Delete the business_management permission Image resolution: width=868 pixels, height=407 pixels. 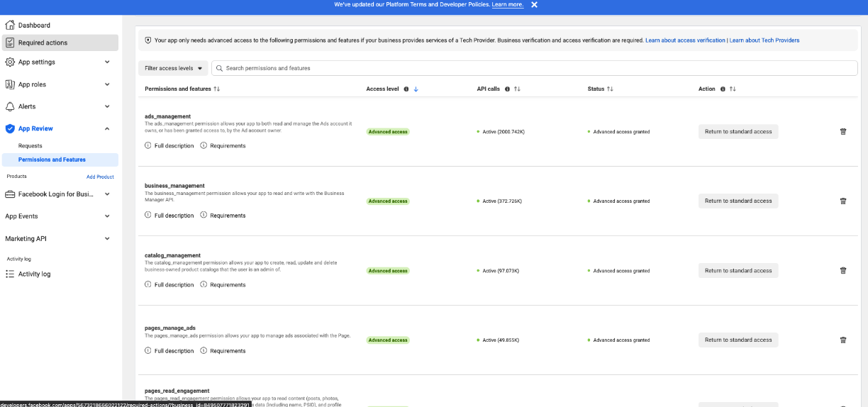[x=843, y=201]
